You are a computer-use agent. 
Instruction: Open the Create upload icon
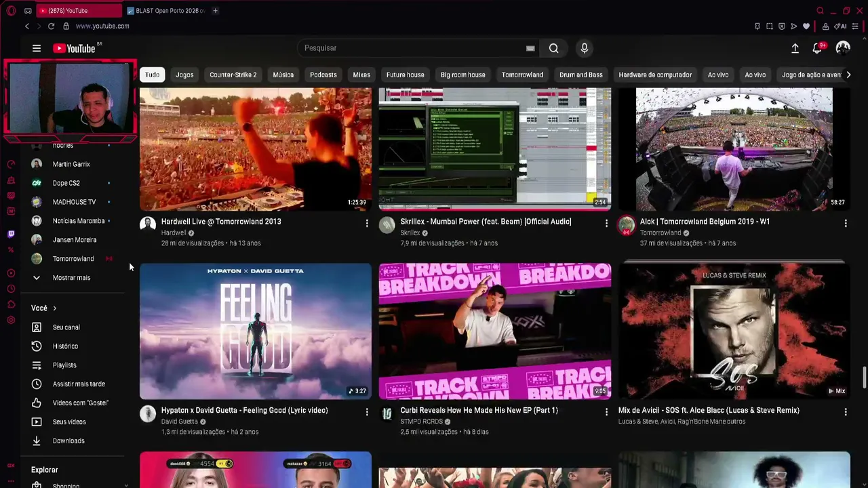[795, 48]
